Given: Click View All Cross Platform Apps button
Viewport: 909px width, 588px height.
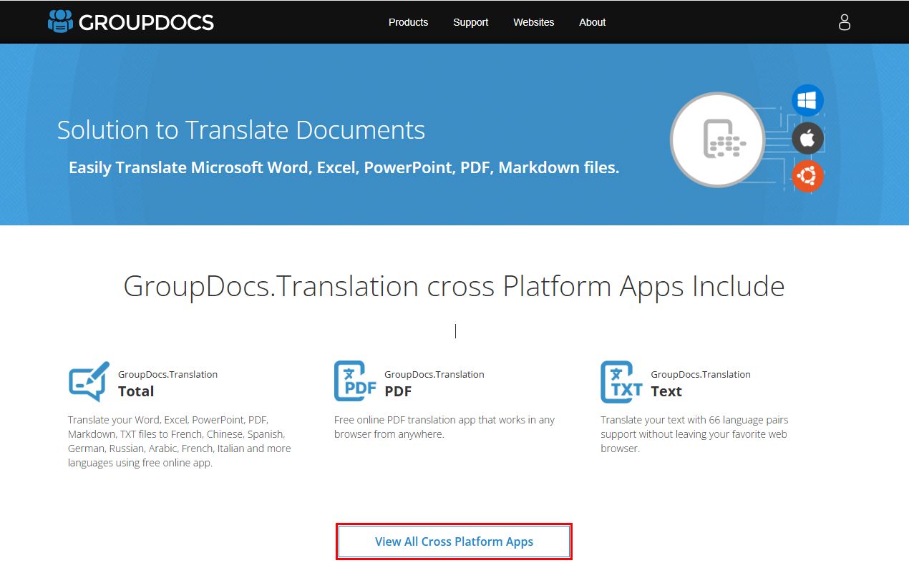Looking at the screenshot, I should click(454, 542).
